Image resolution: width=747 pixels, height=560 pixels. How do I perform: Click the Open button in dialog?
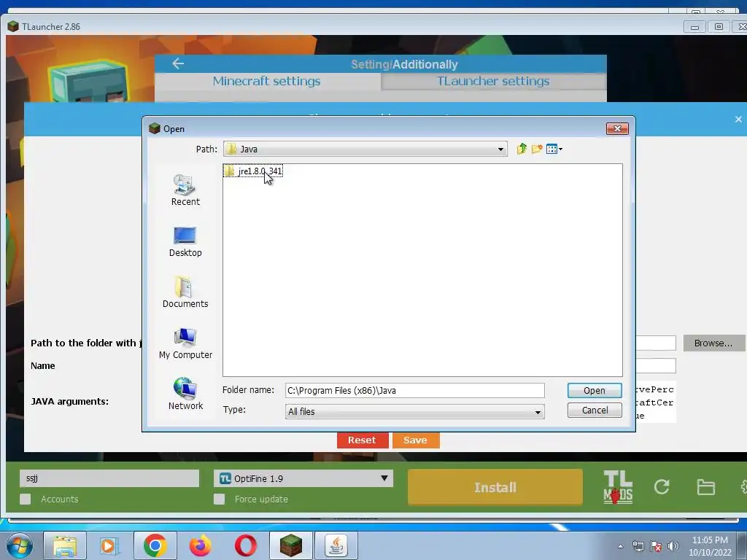(595, 391)
